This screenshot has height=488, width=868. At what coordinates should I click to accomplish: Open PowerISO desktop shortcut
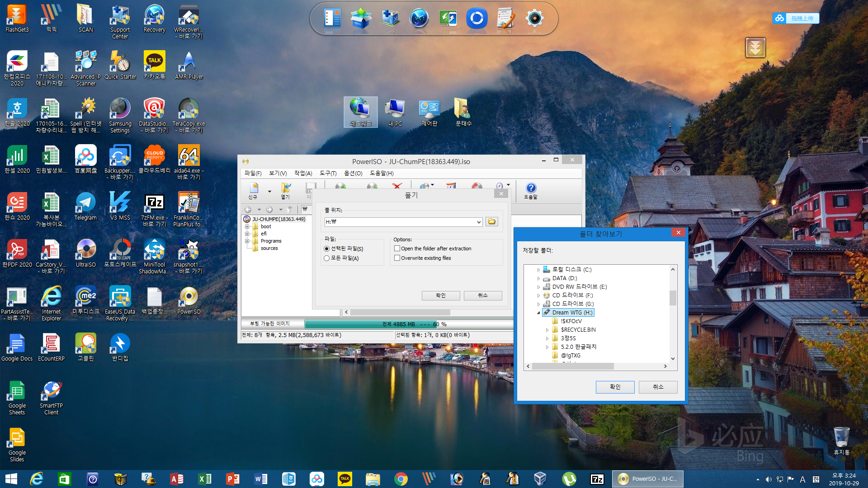(x=189, y=300)
